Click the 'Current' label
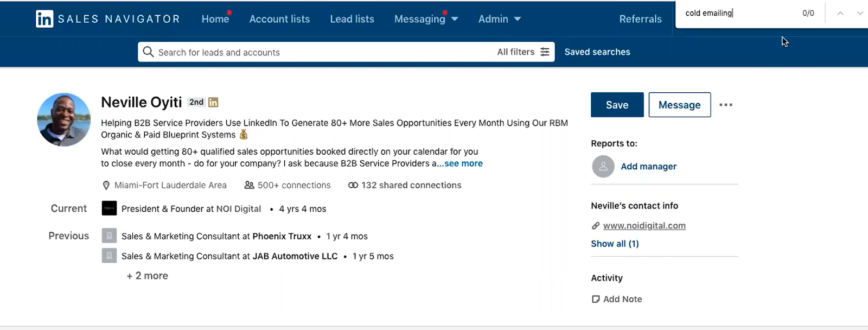 (x=69, y=208)
